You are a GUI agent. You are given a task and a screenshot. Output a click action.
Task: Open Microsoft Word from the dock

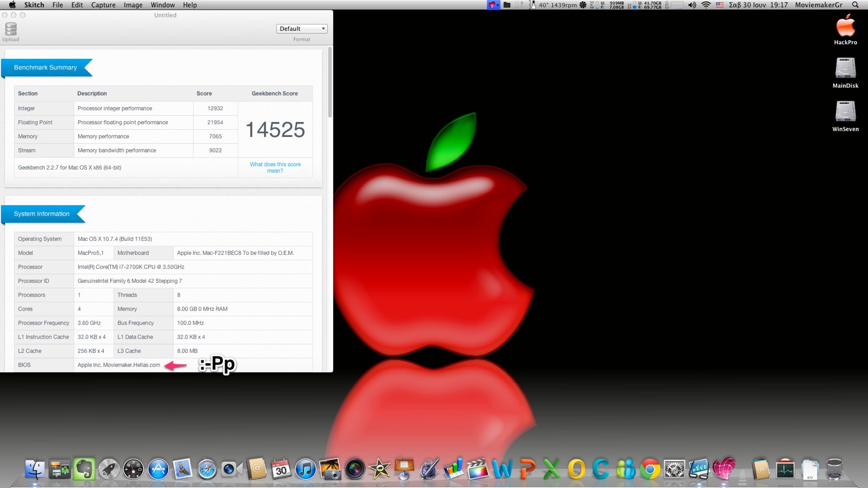[502, 469]
